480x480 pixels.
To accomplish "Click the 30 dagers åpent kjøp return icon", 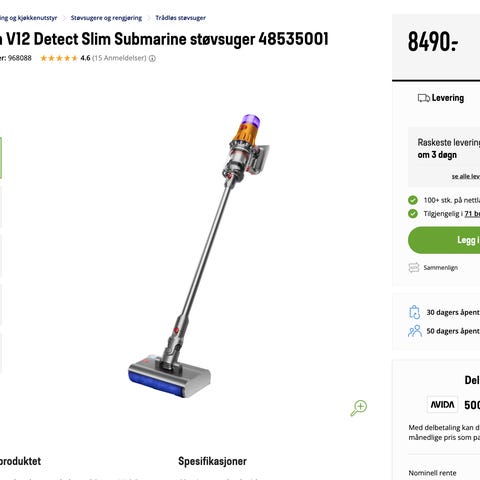I will tap(414, 312).
